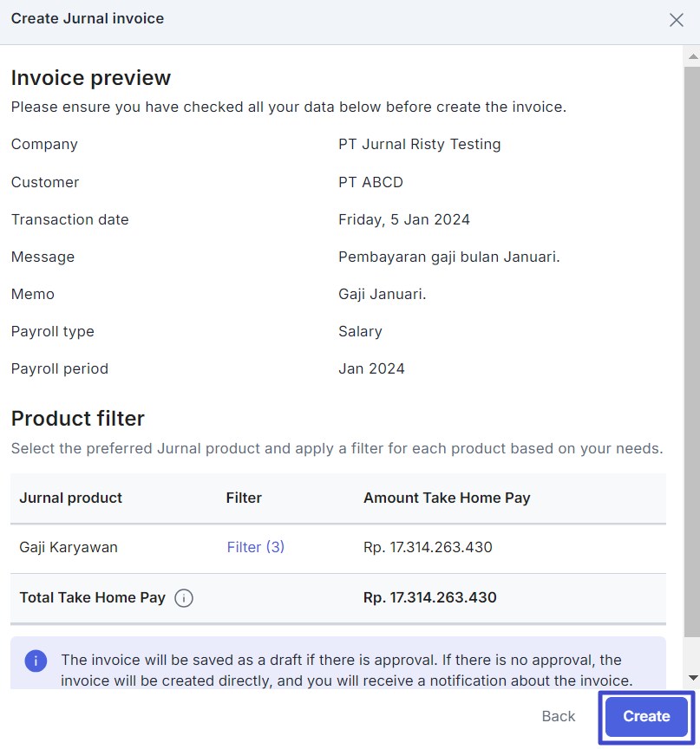The height and width of the screenshot is (749, 700).
Task: Click the Customer value PT ABCD
Action: [370, 182]
